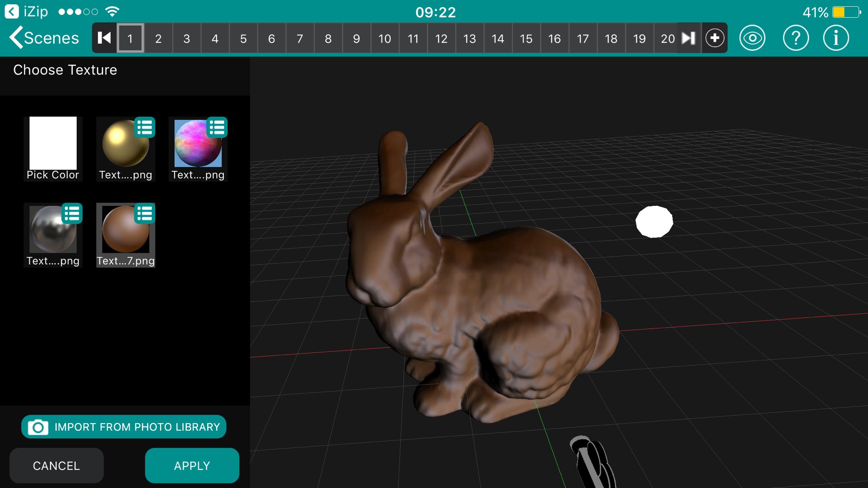Select frame 8 in the timeline
This screenshot has height=488, width=868.
click(x=328, y=38)
